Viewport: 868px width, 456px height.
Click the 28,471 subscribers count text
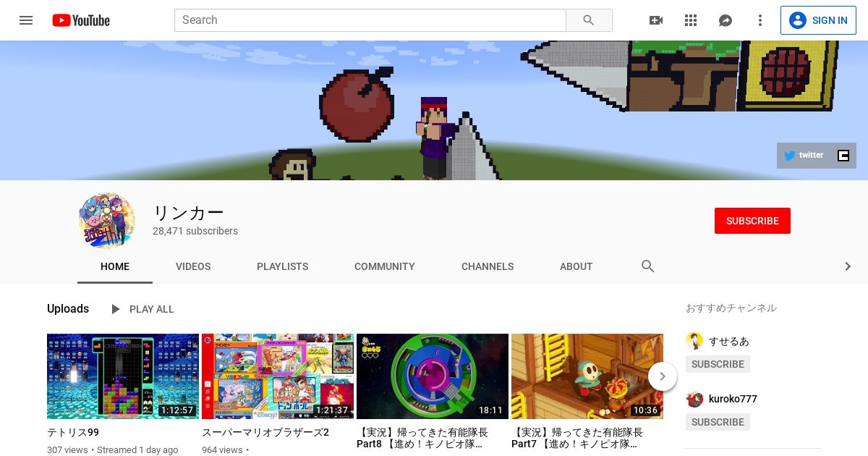coord(195,231)
